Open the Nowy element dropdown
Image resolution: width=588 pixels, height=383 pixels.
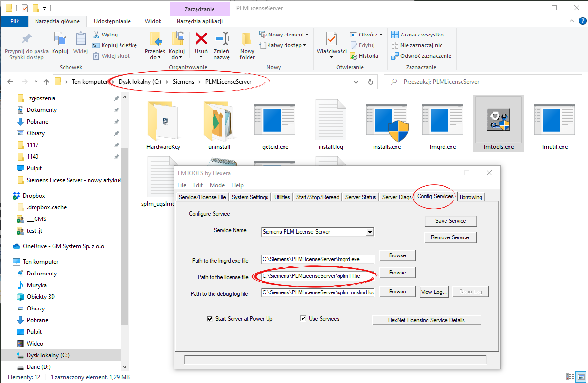pos(289,35)
